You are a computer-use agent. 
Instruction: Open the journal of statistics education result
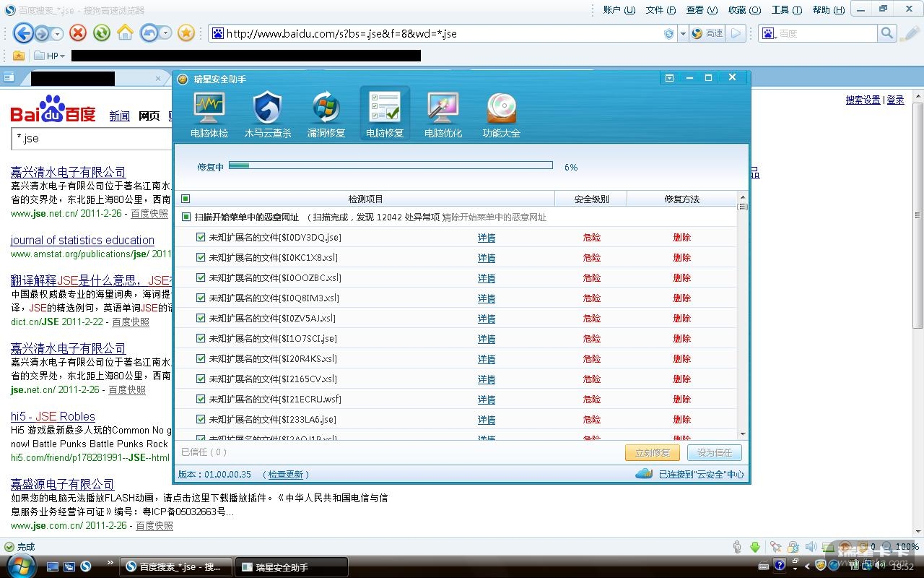(82, 241)
